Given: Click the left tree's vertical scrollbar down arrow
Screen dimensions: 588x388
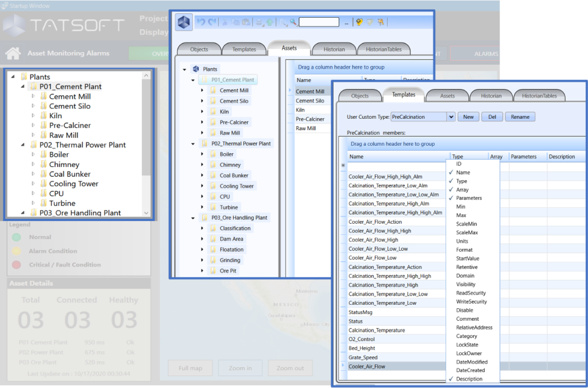Looking at the screenshot, I should 147,213.
